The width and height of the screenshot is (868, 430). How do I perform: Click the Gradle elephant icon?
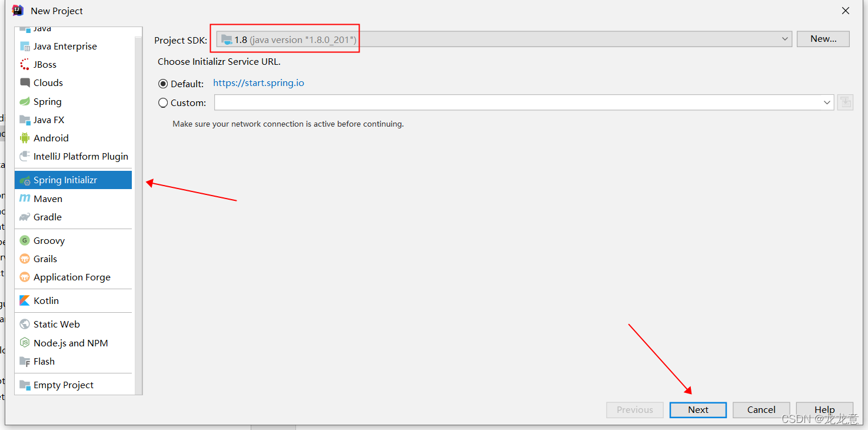click(25, 217)
